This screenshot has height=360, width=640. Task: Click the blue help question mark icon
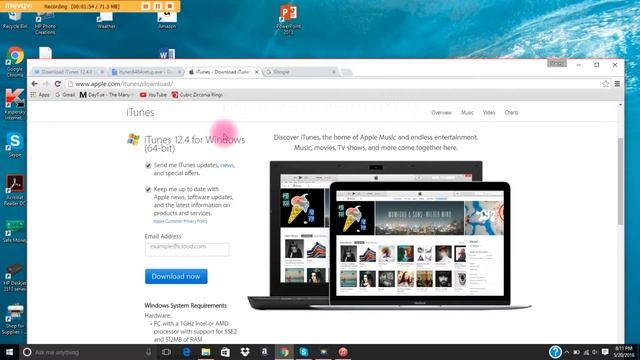coord(555,351)
